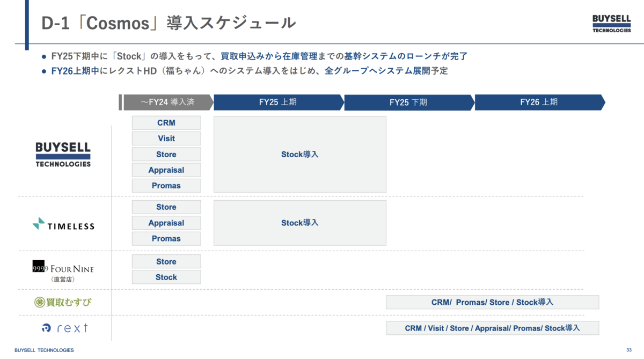Click the Stock box in the FOUR NINE row
This screenshot has width=644, height=359.
pos(166,277)
